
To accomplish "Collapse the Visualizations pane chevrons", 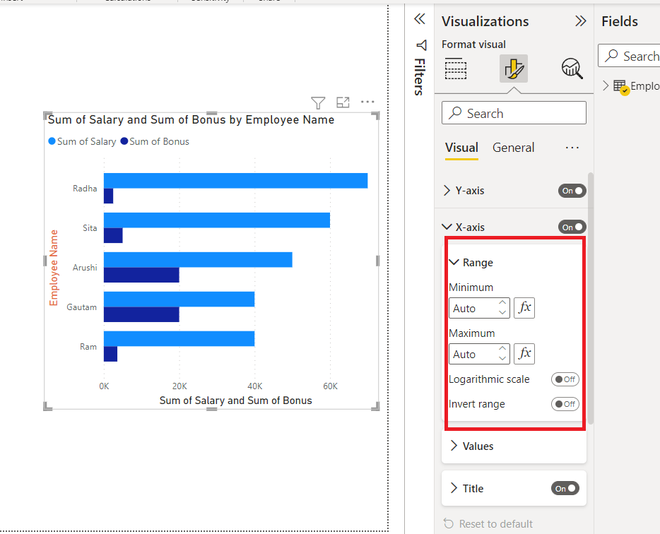I will [580, 21].
